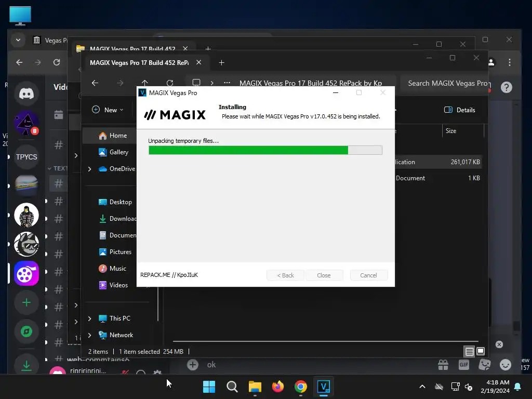Screen dimensions: 532x399
Task: Open Discord emoji picker
Action: tap(506, 365)
